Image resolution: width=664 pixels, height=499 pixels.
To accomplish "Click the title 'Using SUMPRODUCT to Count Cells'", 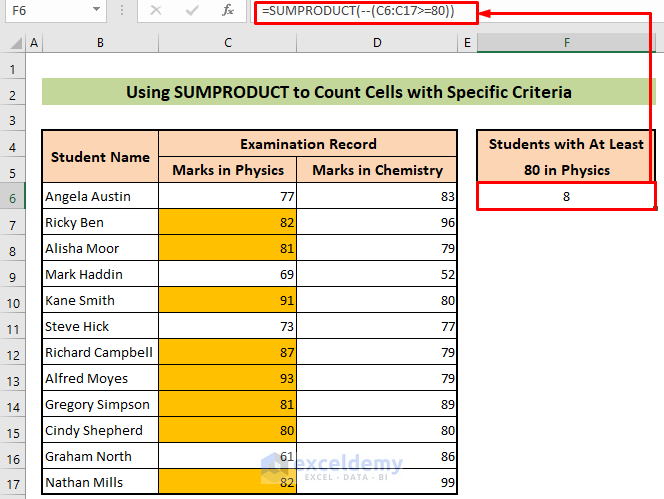I will 349,92.
